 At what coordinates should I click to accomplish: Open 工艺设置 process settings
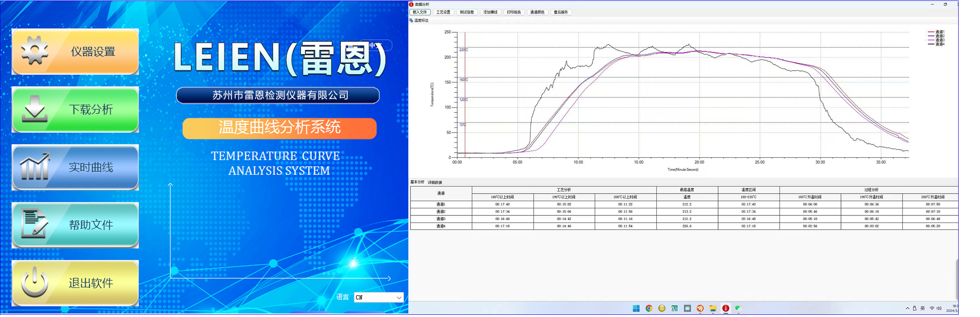[x=444, y=12]
